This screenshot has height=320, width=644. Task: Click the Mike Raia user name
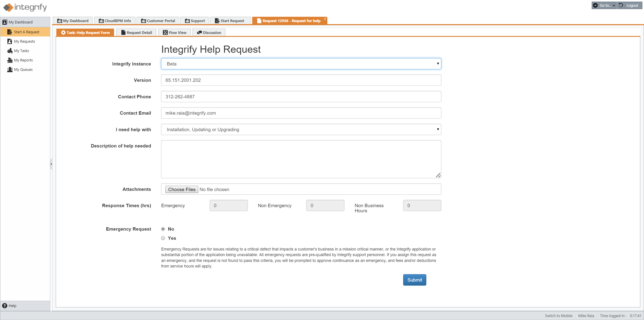point(586,316)
